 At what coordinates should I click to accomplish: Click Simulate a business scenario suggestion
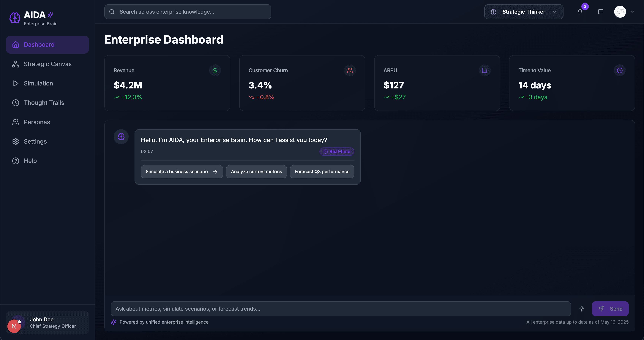(x=182, y=172)
